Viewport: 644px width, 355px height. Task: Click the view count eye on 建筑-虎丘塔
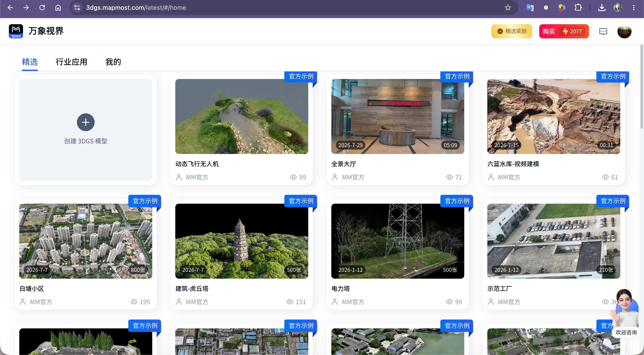(x=290, y=302)
